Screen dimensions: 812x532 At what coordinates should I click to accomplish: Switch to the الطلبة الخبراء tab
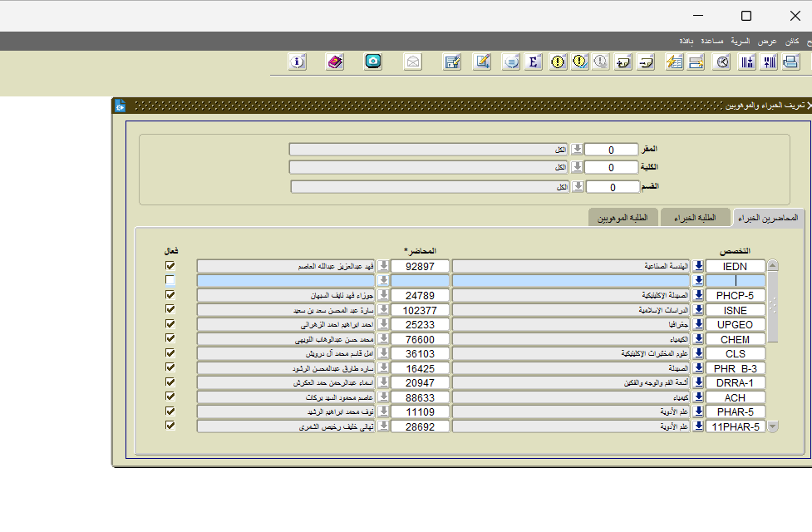pos(695,218)
